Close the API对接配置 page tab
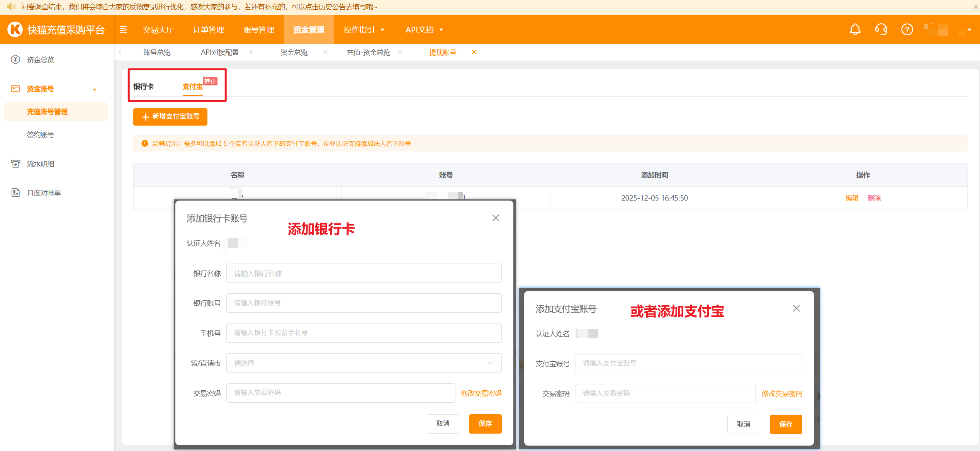The width and height of the screenshot is (980, 451). [251, 52]
